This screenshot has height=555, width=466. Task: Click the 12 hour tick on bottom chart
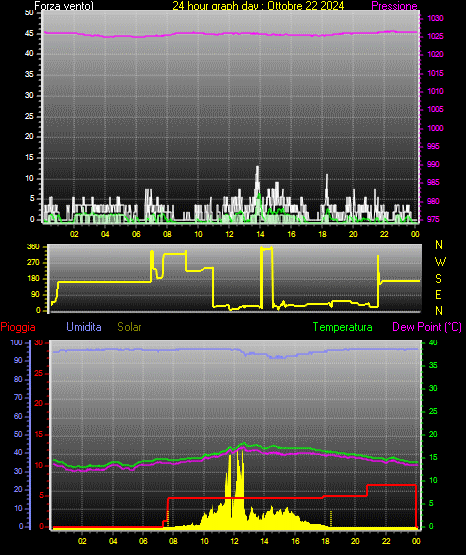pyautogui.click(x=234, y=541)
